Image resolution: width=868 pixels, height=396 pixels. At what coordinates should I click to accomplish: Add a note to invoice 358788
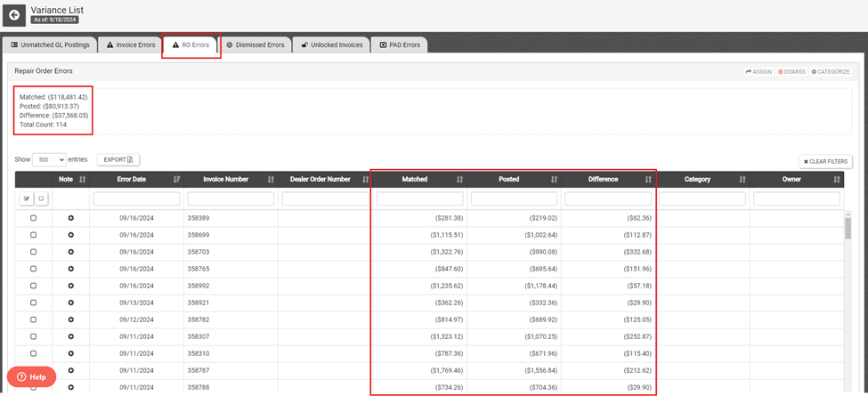[x=71, y=387]
